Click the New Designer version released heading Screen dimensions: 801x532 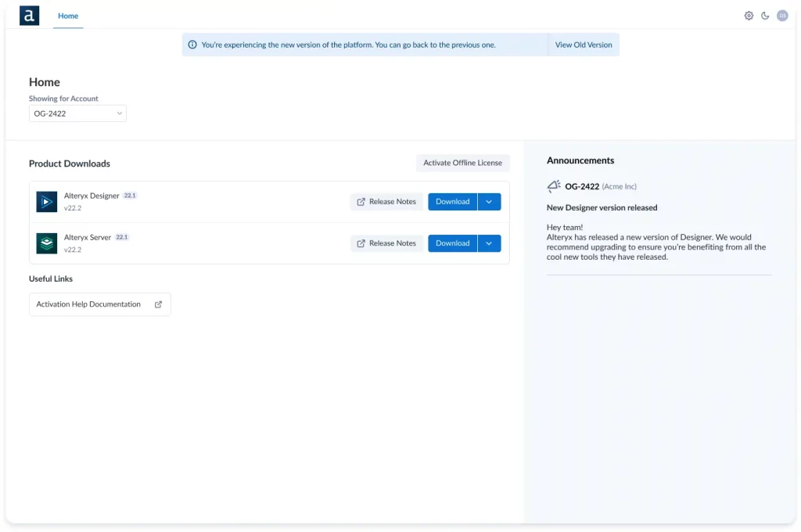[602, 207]
